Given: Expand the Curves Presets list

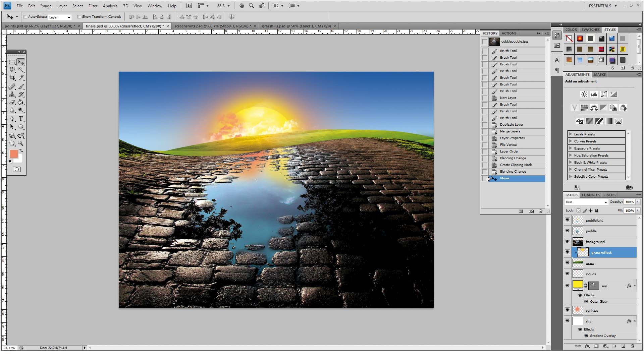Looking at the screenshot, I should click(571, 141).
